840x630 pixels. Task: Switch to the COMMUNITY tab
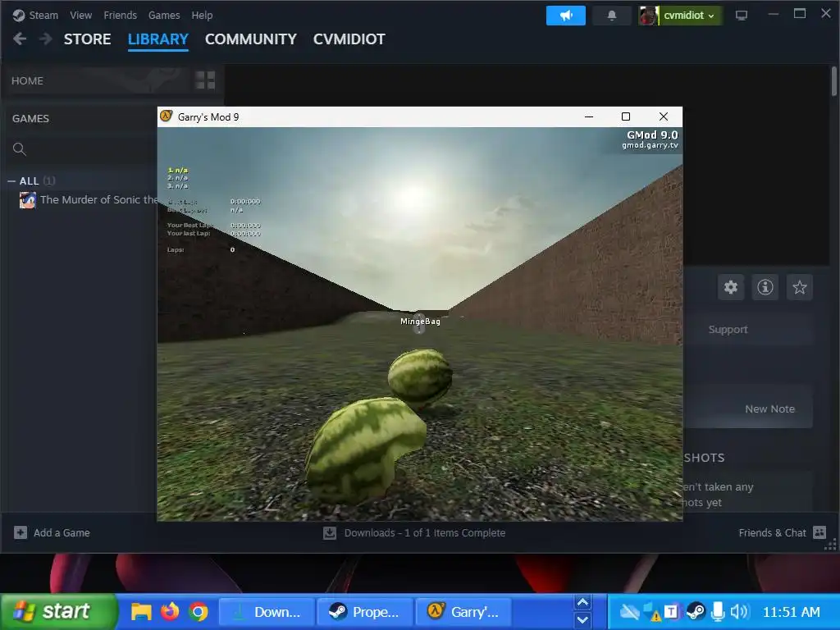click(251, 39)
